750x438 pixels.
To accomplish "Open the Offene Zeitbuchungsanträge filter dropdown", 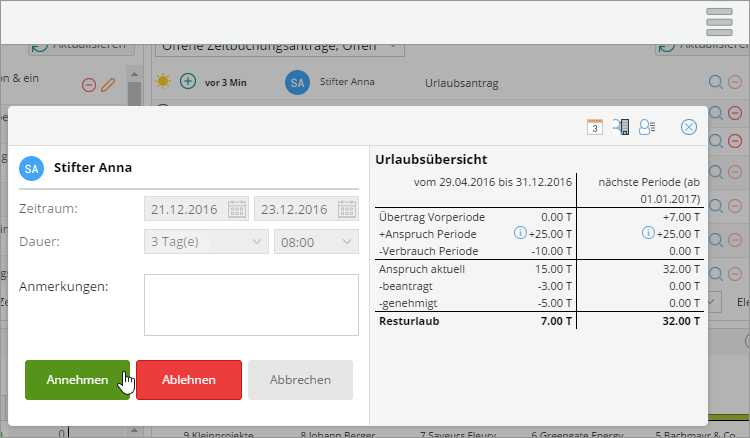I will [x=392, y=46].
